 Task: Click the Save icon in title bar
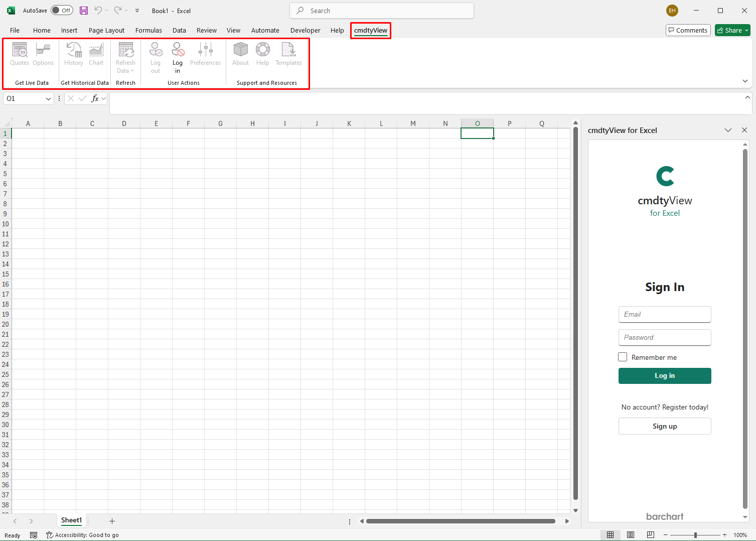pyautogui.click(x=84, y=11)
